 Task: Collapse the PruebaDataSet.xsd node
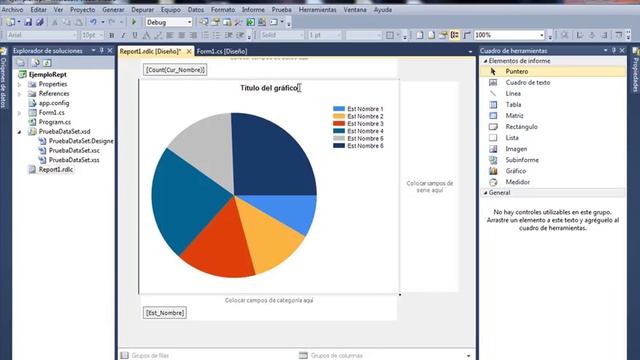pos(19,132)
